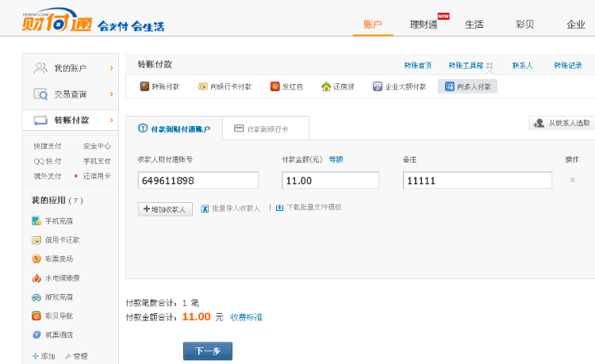
Task: Click the enterprise large payment icon
Action: coord(377,86)
